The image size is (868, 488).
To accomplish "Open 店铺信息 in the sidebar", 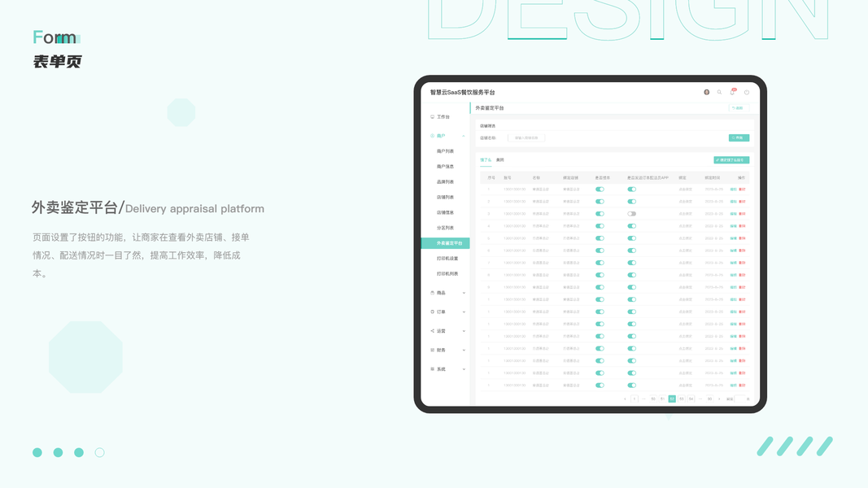I will [x=445, y=212].
